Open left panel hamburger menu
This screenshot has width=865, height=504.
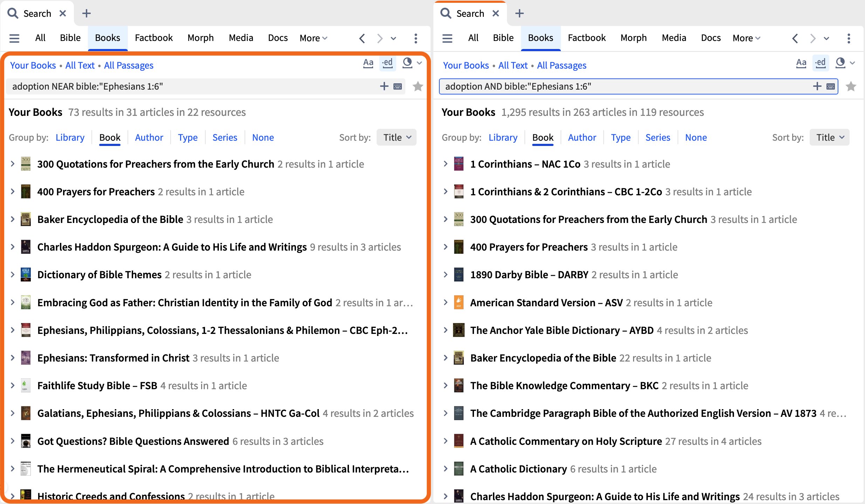14,38
